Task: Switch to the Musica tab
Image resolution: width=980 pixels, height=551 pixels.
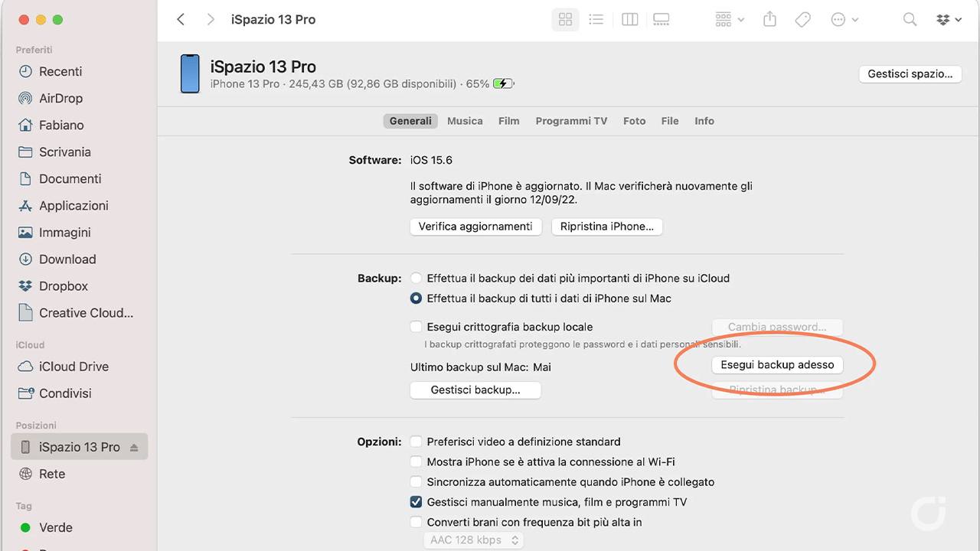Action: click(x=465, y=121)
